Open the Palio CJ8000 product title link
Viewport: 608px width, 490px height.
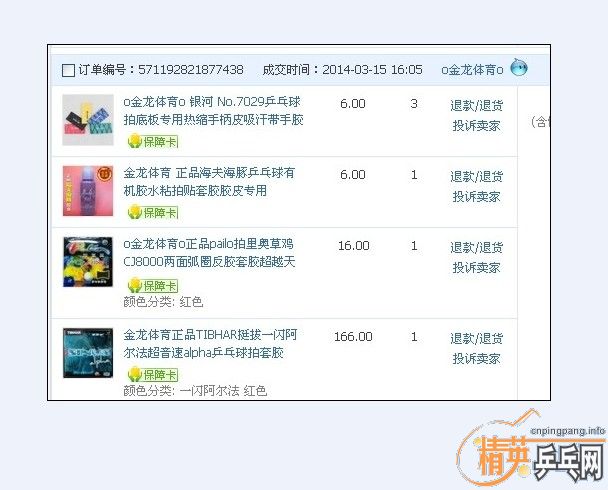(x=208, y=253)
